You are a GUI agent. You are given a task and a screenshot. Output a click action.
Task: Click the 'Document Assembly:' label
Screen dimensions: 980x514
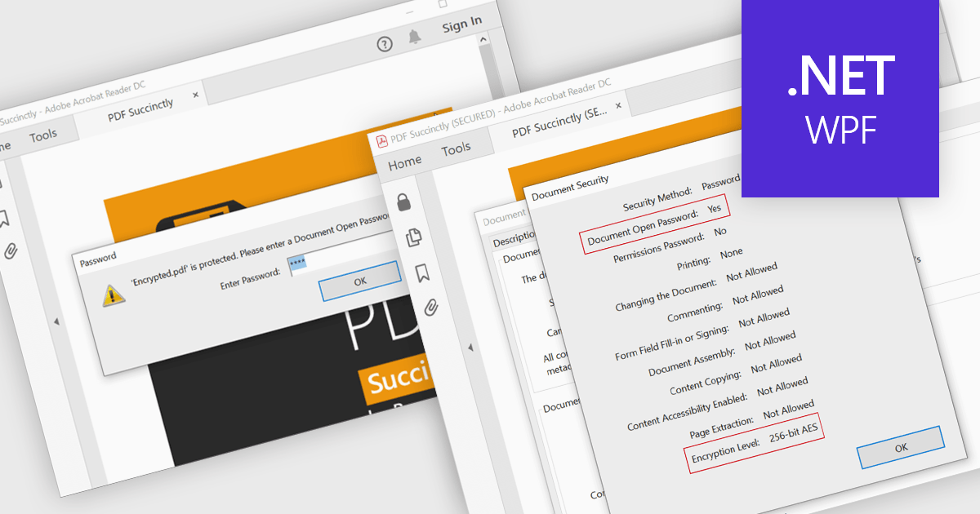coord(693,363)
